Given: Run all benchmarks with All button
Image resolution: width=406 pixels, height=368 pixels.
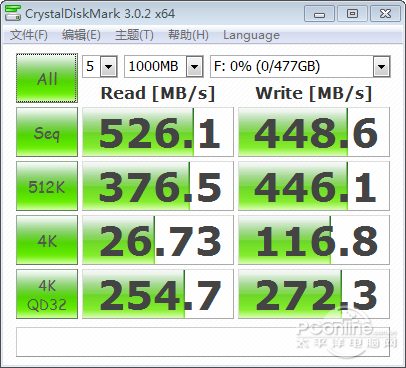Looking at the screenshot, I should pyautogui.click(x=47, y=78).
